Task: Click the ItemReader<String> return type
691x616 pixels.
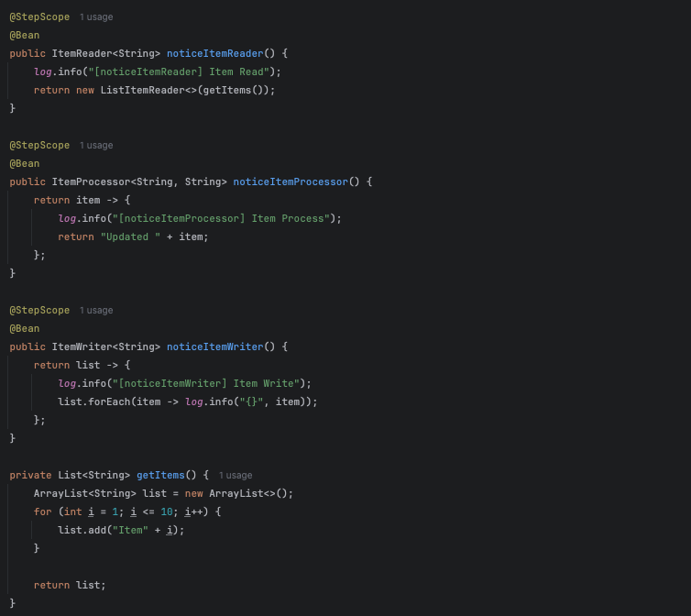Action: click(106, 54)
